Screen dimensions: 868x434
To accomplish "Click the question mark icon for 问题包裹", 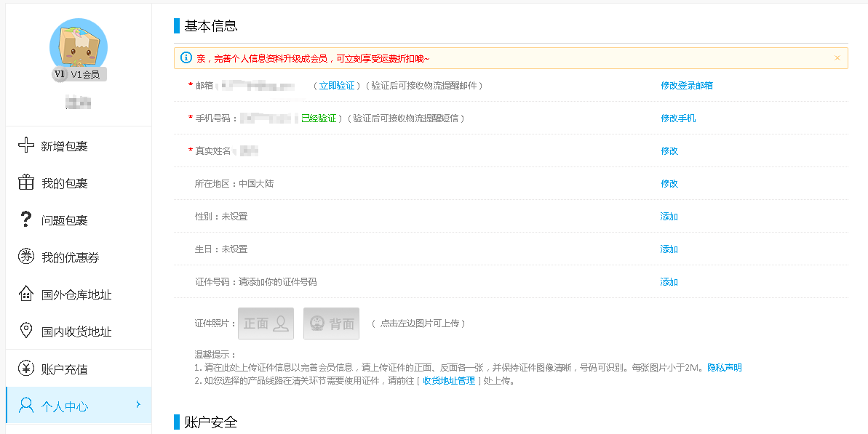I will pos(26,220).
